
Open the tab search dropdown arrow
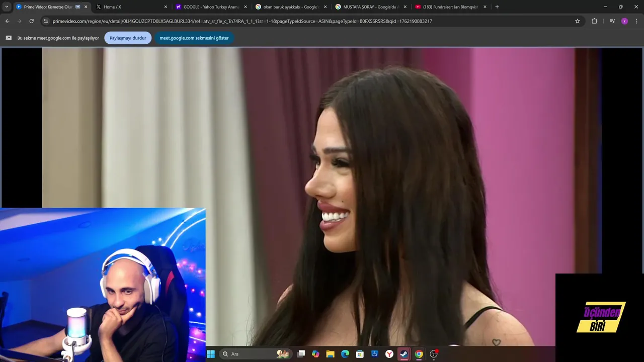pyautogui.click(x=7, y=7)
